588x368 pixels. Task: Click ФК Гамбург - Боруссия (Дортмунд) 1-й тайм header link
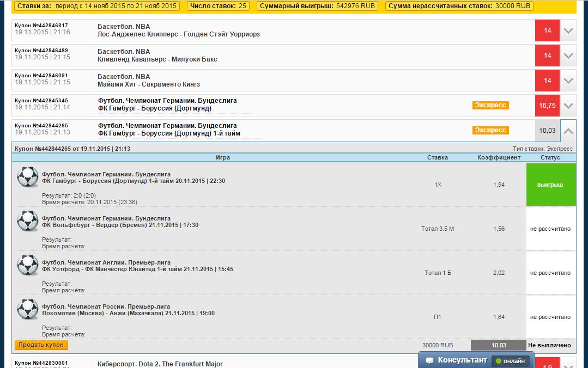pyautogui.click(x=169, y=133)
